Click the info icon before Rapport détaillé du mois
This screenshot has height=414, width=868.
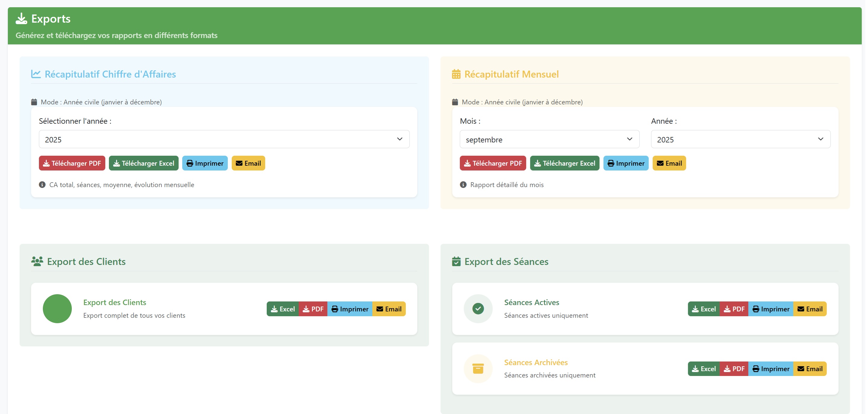point(463,184)
